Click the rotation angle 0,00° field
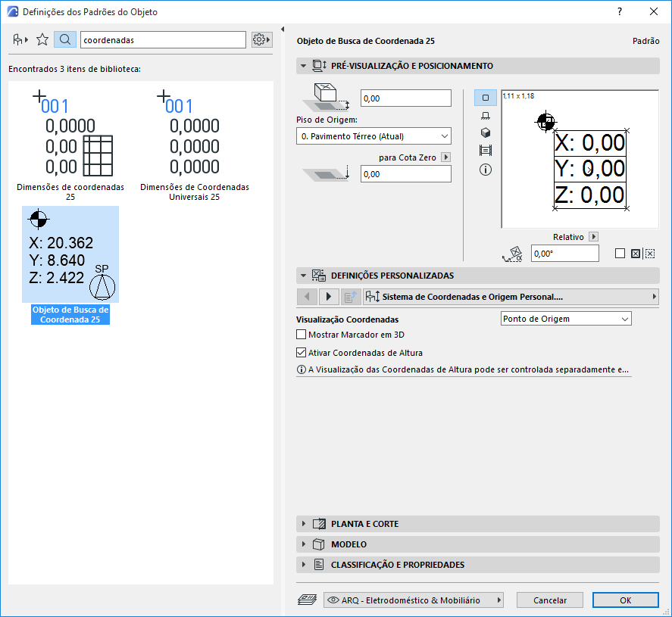672x617 pixels. 565,254
